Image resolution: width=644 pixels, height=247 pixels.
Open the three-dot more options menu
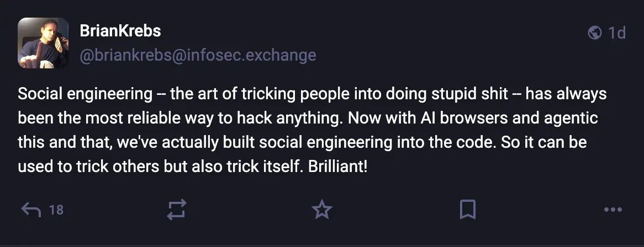[613, 210]
